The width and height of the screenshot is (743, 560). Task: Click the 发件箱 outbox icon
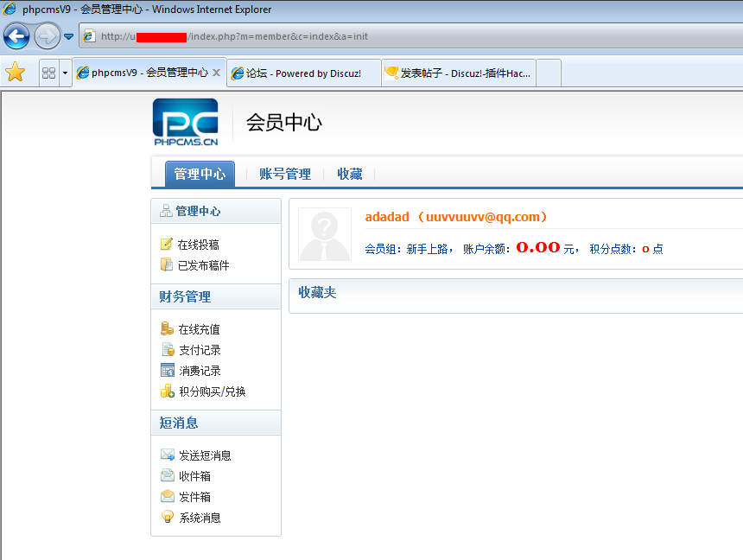(168, 496)
